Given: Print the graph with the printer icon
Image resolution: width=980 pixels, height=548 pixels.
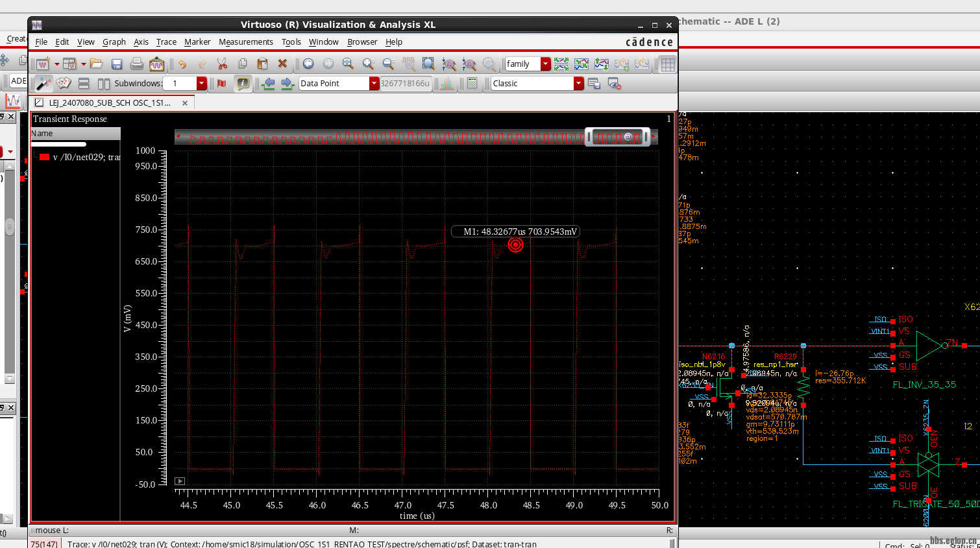Looking at the screenshot, I should [x=136, y=64].
